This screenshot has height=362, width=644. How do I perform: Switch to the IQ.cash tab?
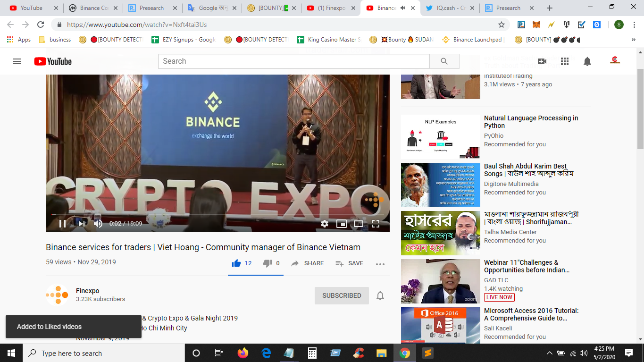(449, 8)
